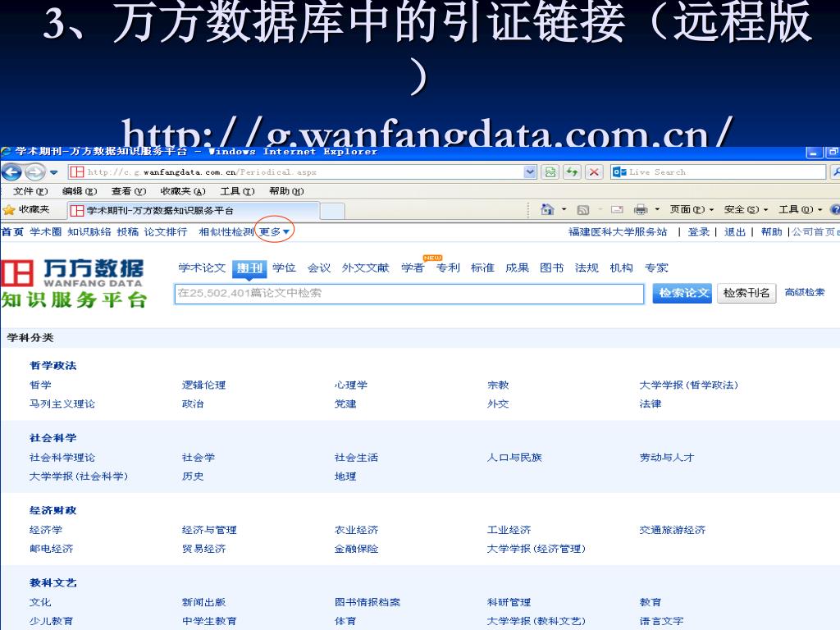Click the Home page icon in command bar

point(547,209)
